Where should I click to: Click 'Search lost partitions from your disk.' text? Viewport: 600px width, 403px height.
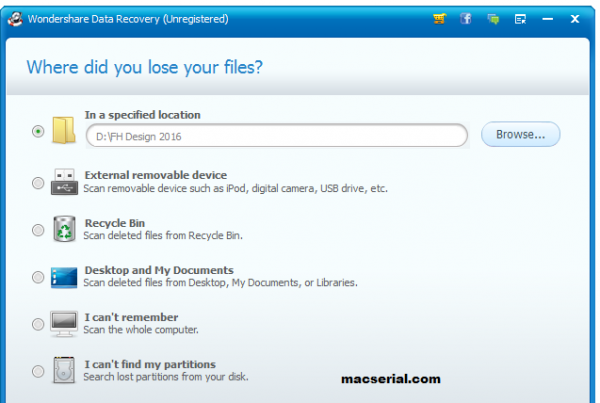[x=166, y=377]
